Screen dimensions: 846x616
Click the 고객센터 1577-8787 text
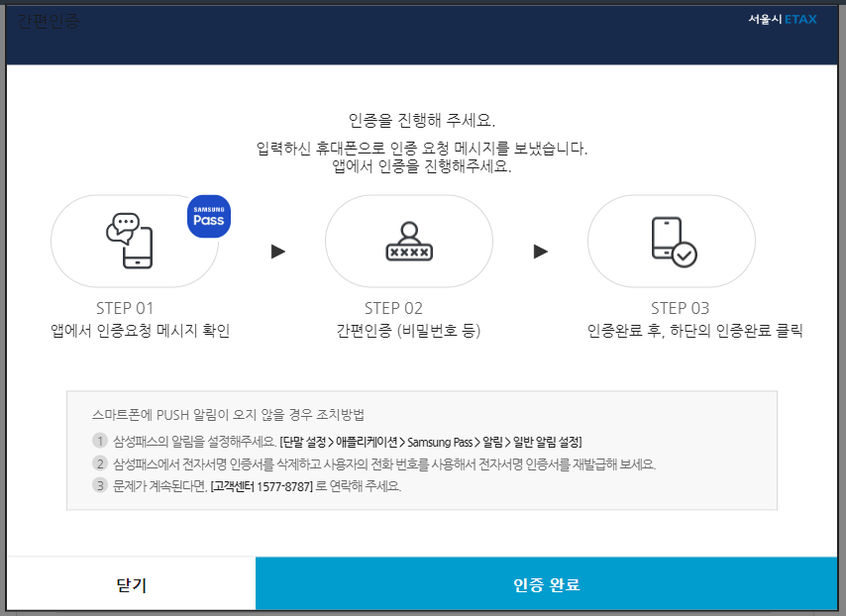click(x=262, y=486)
